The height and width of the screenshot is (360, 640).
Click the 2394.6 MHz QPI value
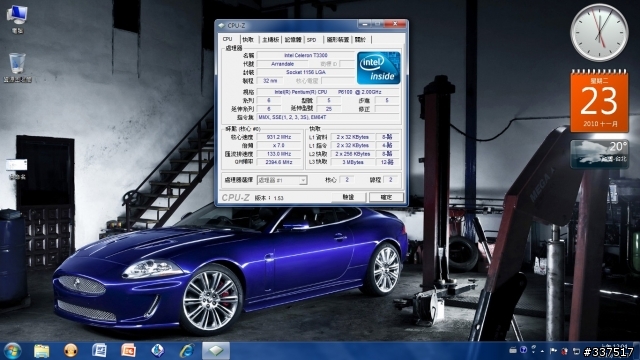(x=279, y=162)
